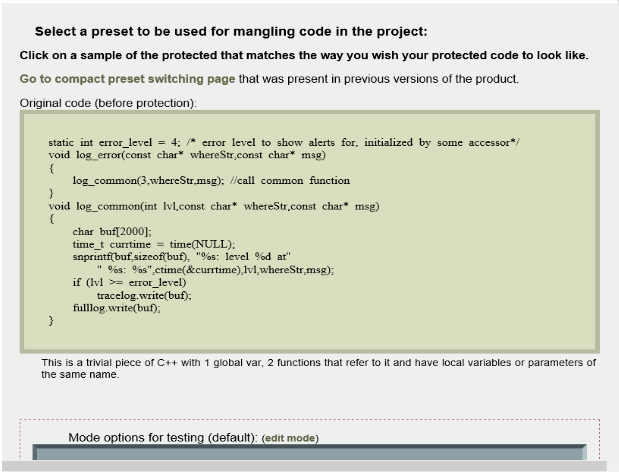This screenshot has height=473, width=619.
Task: Click the horizontal scrollbar at the bottom
Action: pos(304,466)
